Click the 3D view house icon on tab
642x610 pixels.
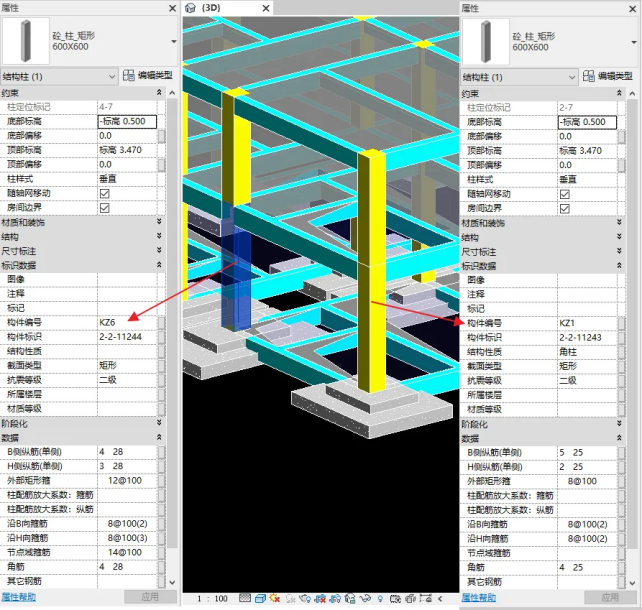click(192, 8)
